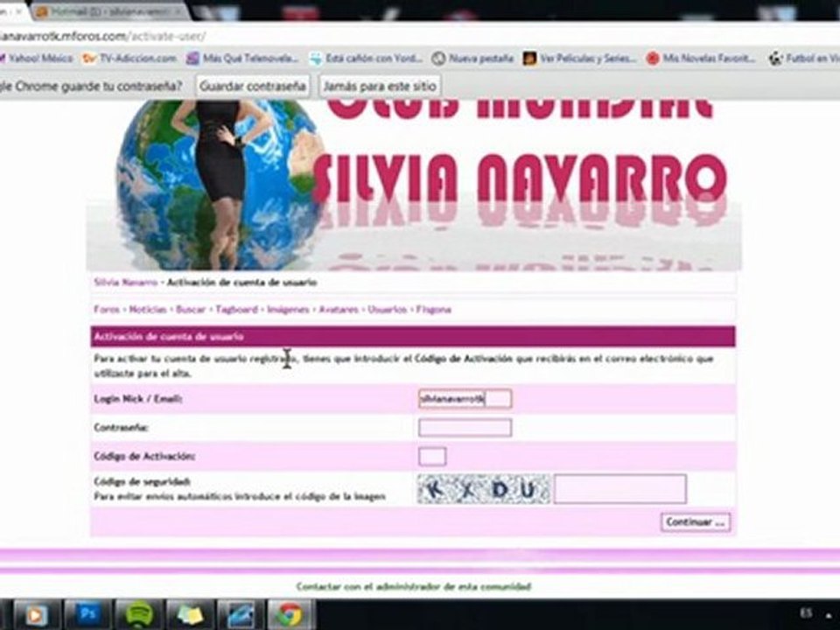
Task: Click the Ver Peliculas y Series favicon
Action: tap(530, 59)
